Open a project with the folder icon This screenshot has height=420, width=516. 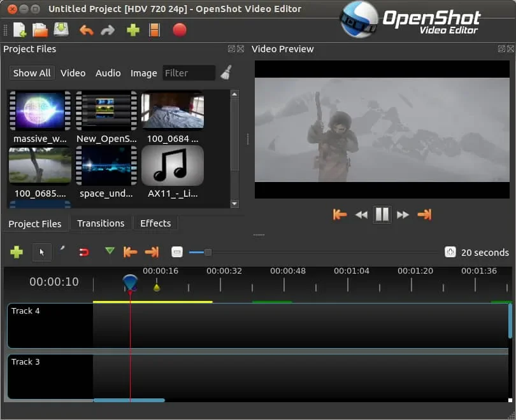click(40, 30)
